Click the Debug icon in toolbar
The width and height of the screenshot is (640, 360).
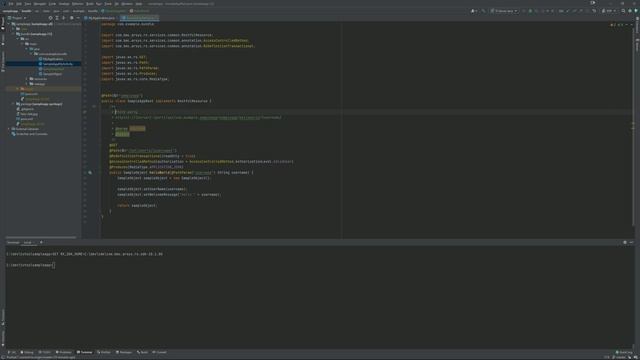[x=530, y=11]
